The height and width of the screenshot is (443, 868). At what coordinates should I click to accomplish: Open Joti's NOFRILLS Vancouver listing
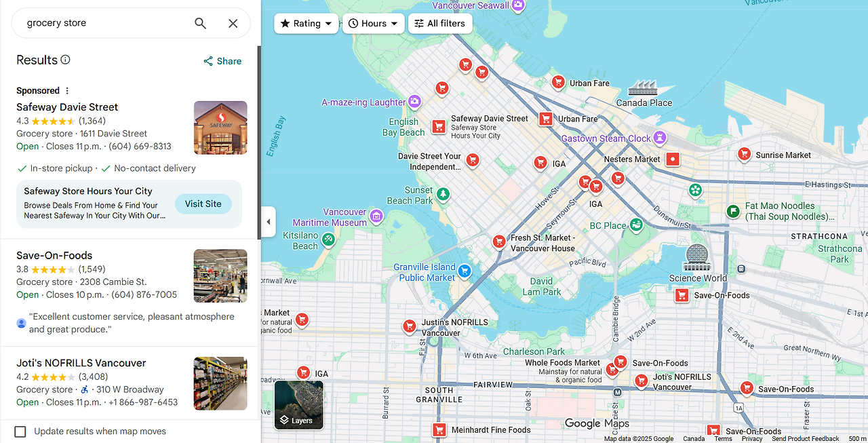point(81,363)
